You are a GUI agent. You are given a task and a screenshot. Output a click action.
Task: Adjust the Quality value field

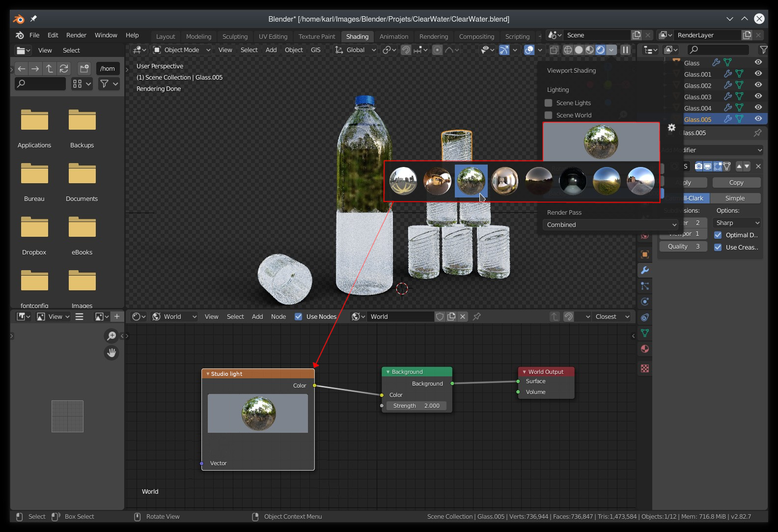(x=684, y=246)
